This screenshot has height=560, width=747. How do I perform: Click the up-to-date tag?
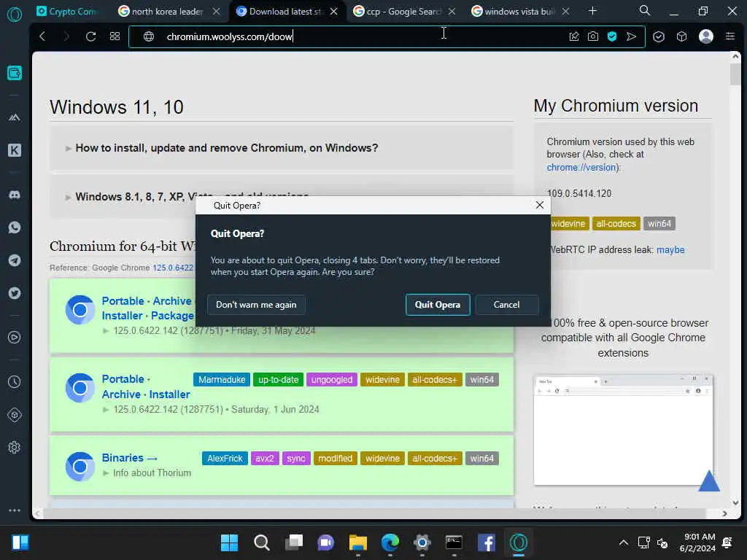[278, 379]
